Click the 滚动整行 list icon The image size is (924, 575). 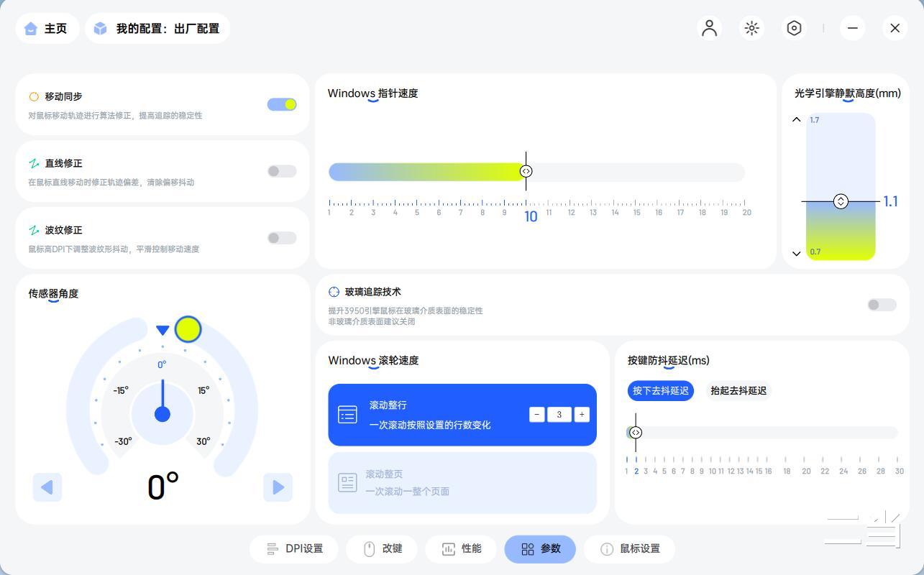tap(347, 415)
